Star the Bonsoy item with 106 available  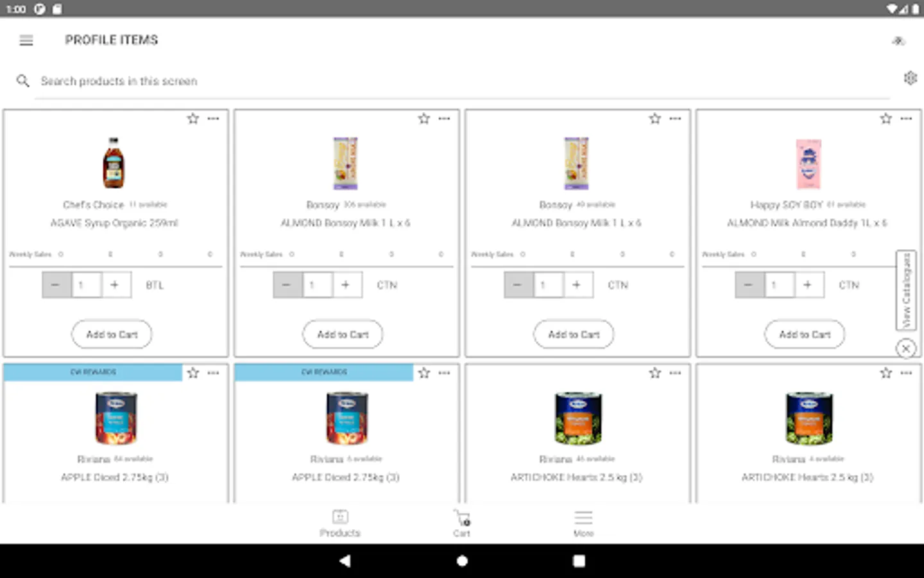pyautogui.click(x=424, y=118)
